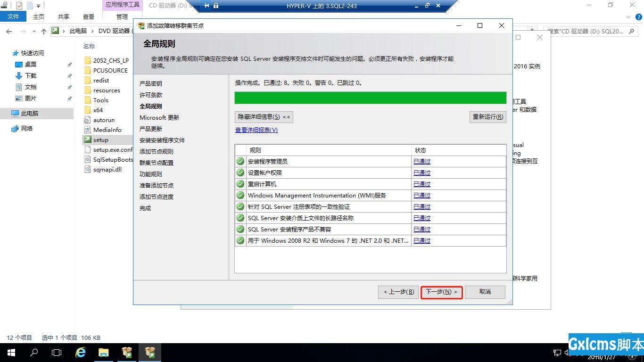Click the 状态 column header
The image size is (644, 362).
[x=459, y=150]
